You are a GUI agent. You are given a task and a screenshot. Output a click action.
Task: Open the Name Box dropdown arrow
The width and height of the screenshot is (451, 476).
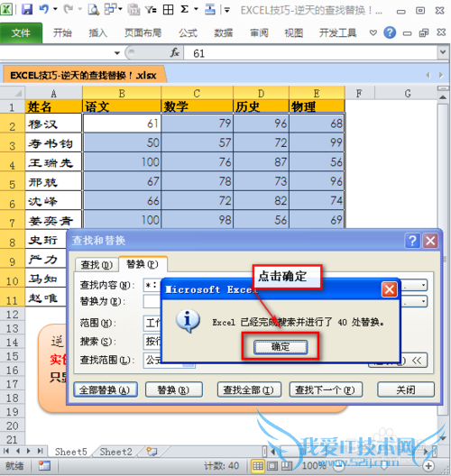[x=117, y=53]
